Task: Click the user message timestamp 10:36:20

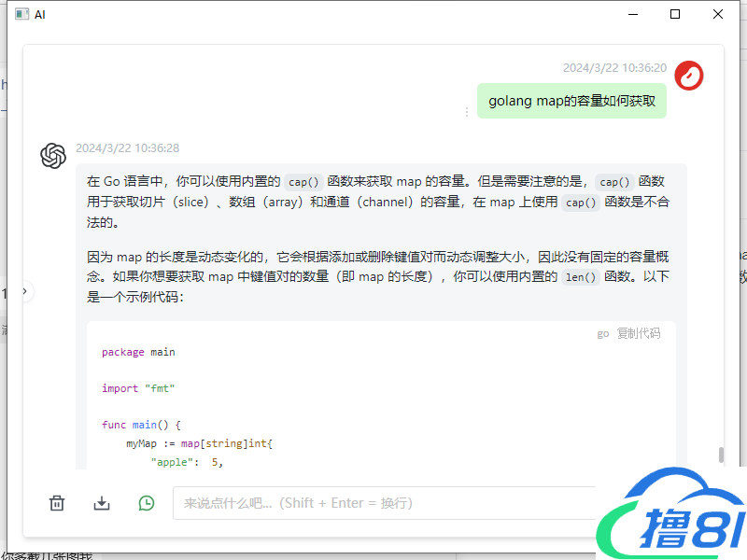Action: tap(614, 68)
